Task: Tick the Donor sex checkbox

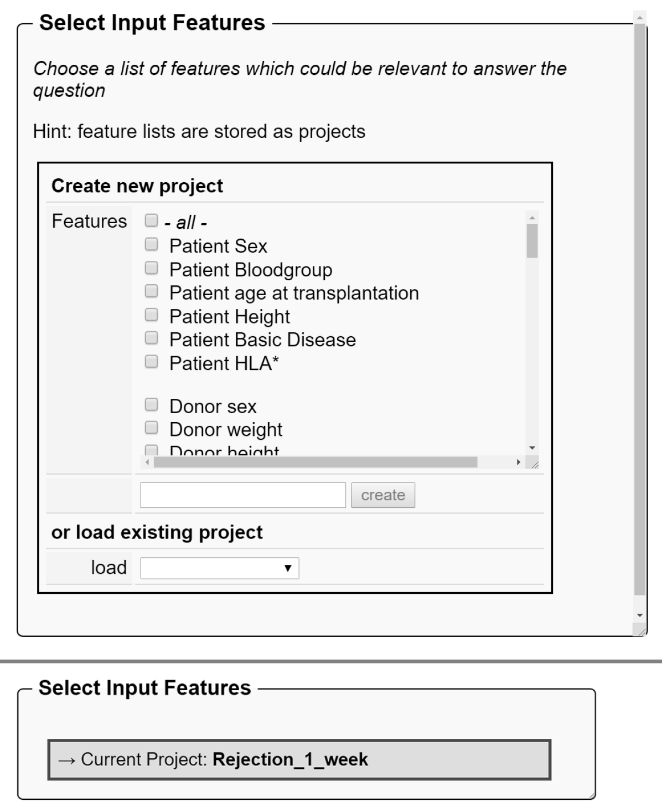Action: (151, 405)
